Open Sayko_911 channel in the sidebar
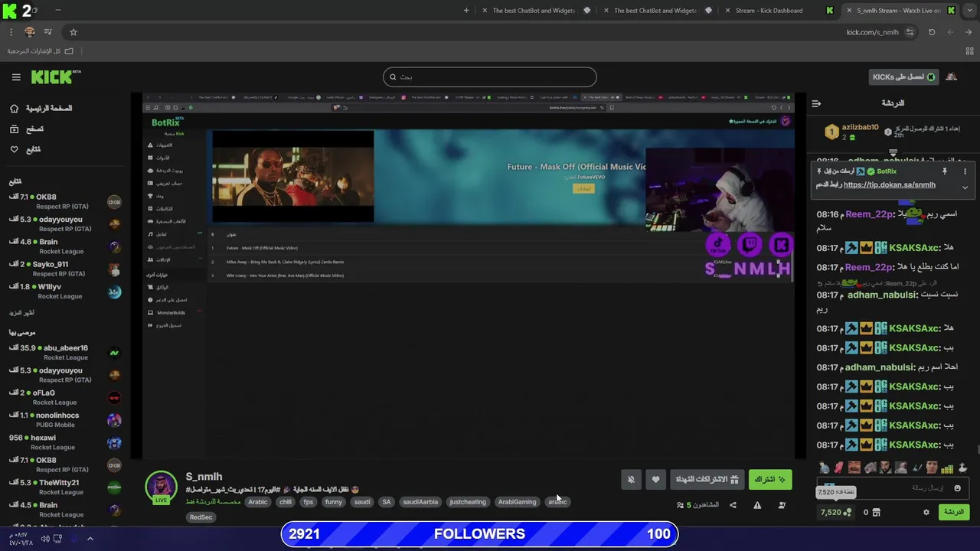 click(x=65, y=269)
